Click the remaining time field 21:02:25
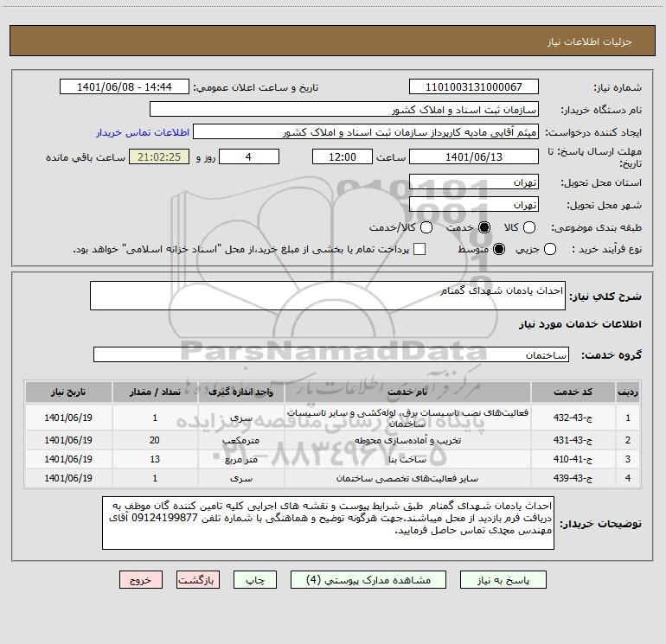 click(159, 156)
